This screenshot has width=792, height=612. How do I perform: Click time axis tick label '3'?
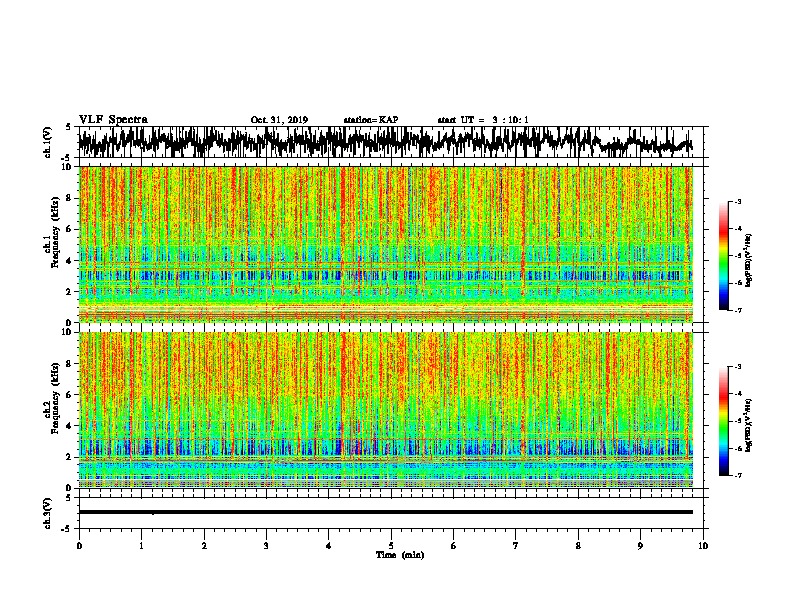[266, 546]
